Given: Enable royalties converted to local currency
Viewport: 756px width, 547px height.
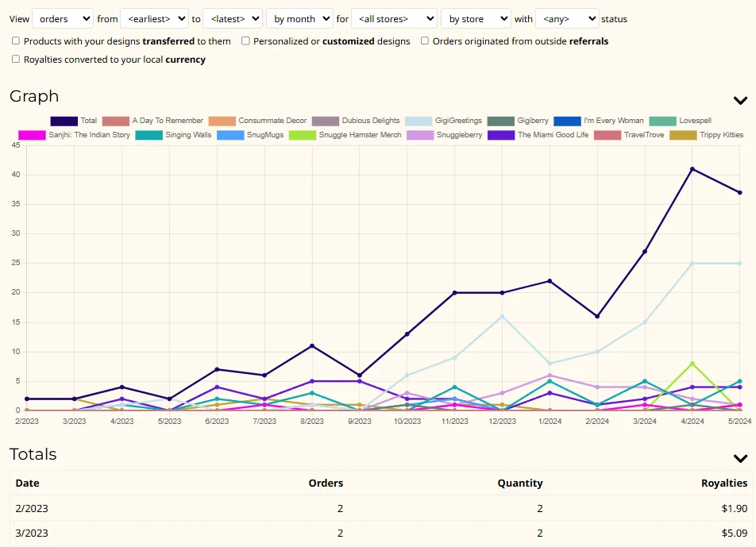Looking at the screenshot, I should coord(16,60).
